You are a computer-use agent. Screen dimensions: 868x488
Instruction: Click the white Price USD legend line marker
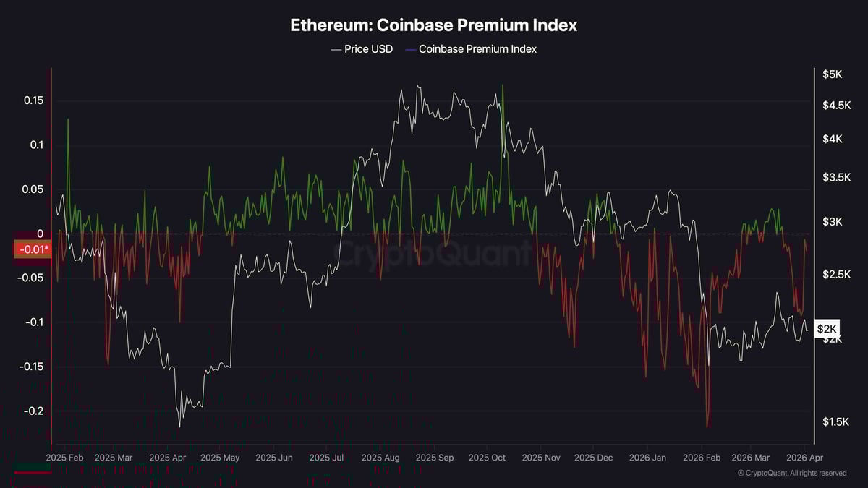point(336,49)
